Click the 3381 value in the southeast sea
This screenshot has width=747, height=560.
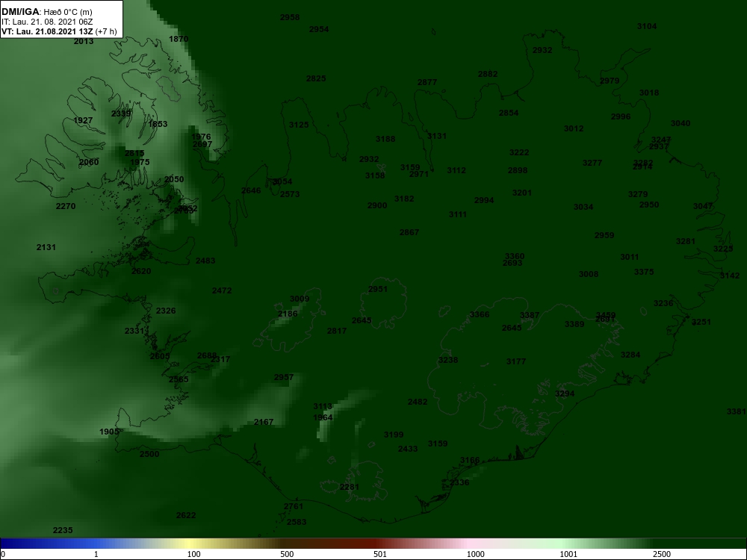tap(737, 411)
